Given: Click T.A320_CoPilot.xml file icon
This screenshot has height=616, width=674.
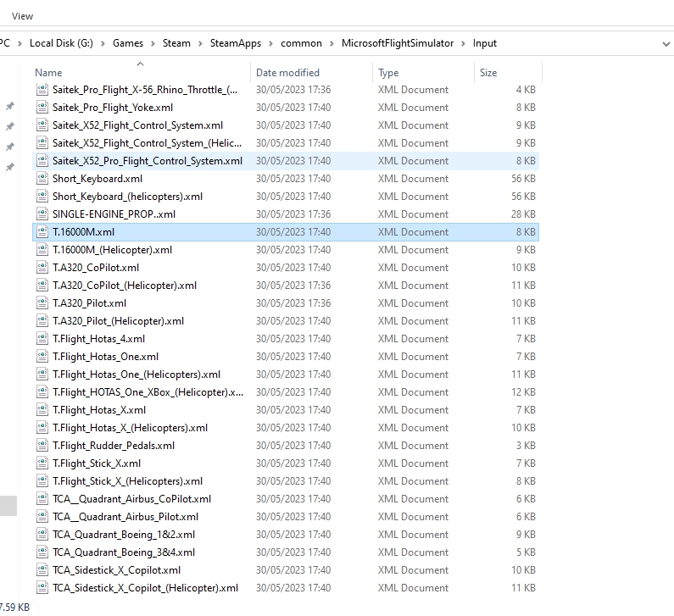Looking at the screenshot, I should (42, 268).
